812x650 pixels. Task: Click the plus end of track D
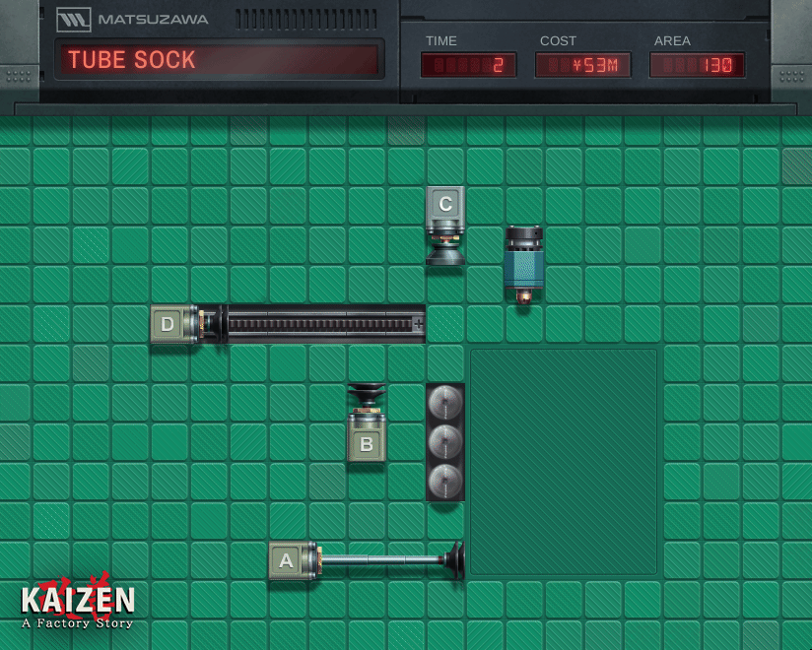pos(418,324)
